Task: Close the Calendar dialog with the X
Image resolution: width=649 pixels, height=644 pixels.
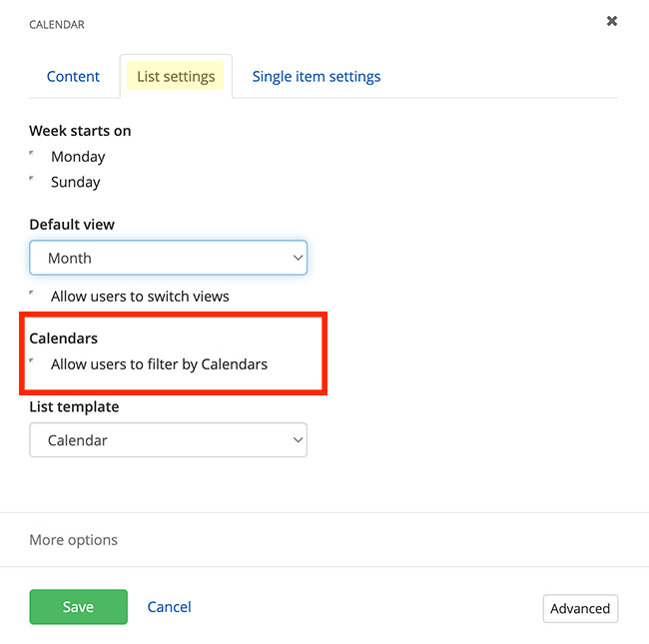Action: (612, 21)
